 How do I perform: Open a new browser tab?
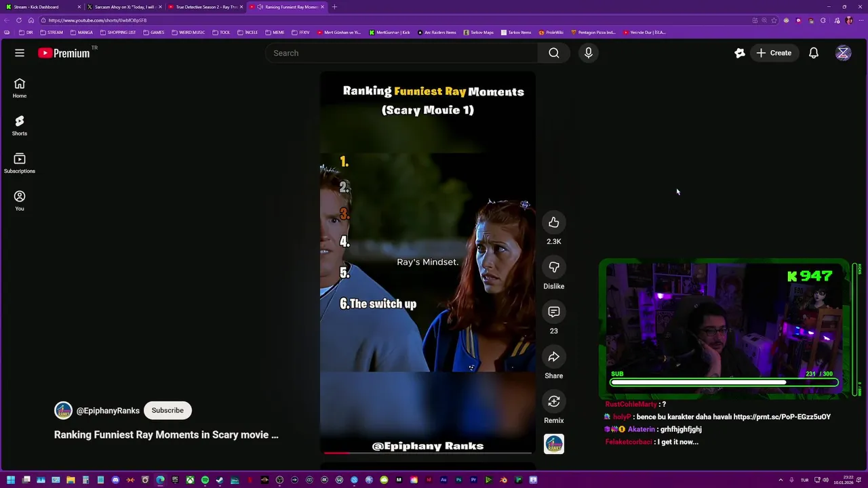point(334,7)
